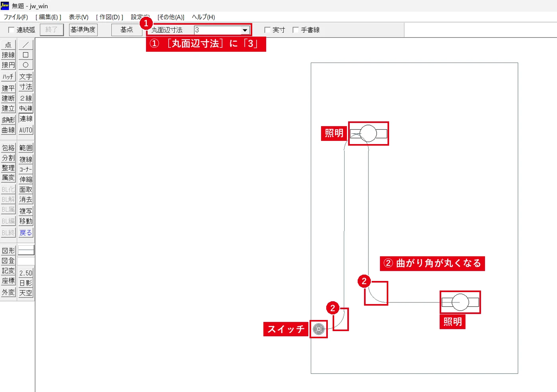Activate the ハッチ hatch tool

pyautogui.click(x=8, y=76)
